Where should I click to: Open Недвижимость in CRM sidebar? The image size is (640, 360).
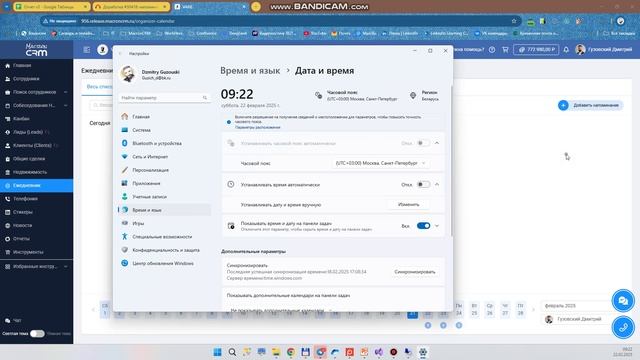click(30, 172)
